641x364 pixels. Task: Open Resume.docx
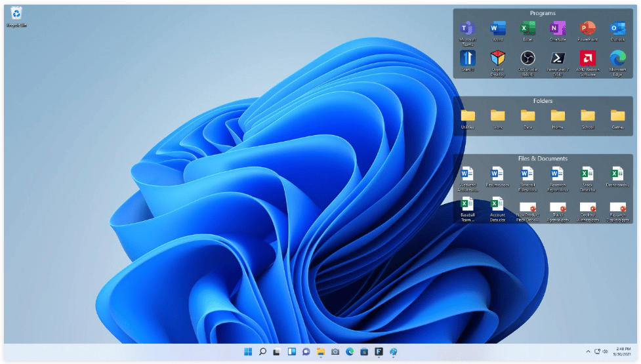(497, 177)
